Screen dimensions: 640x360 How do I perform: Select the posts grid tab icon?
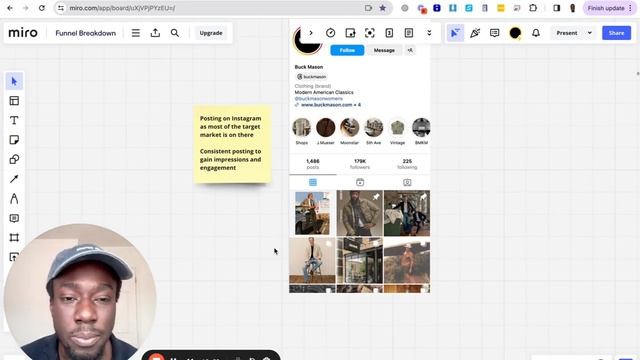[x=313, y=182]
